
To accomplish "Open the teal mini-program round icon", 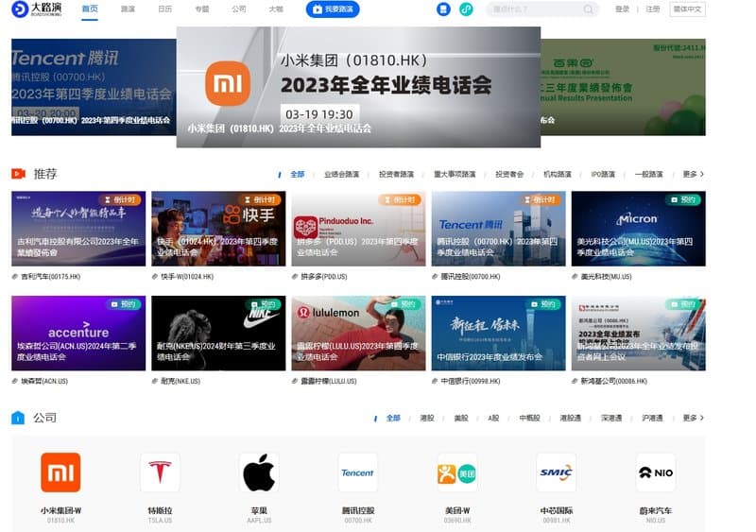I will (x=466, y=9).
